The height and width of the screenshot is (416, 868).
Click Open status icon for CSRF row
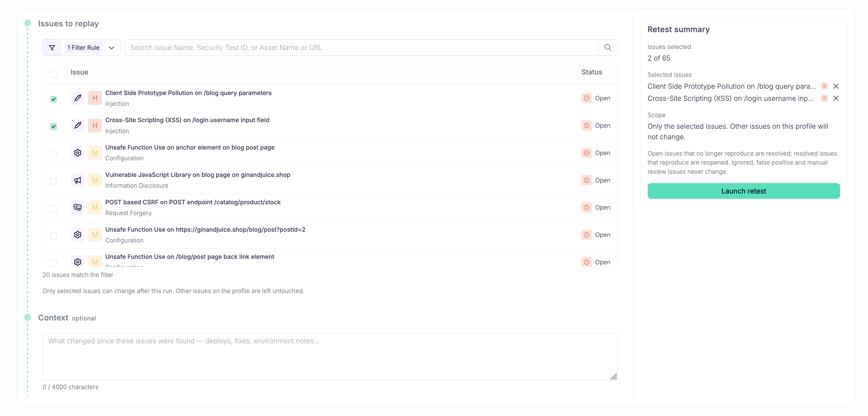tap(586, 207)
